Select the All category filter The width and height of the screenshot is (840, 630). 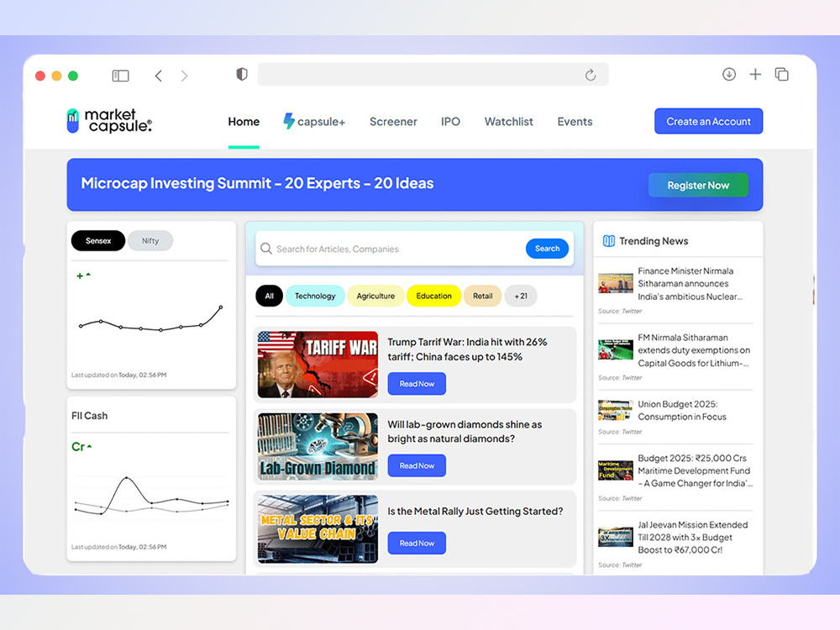(269, 296)
